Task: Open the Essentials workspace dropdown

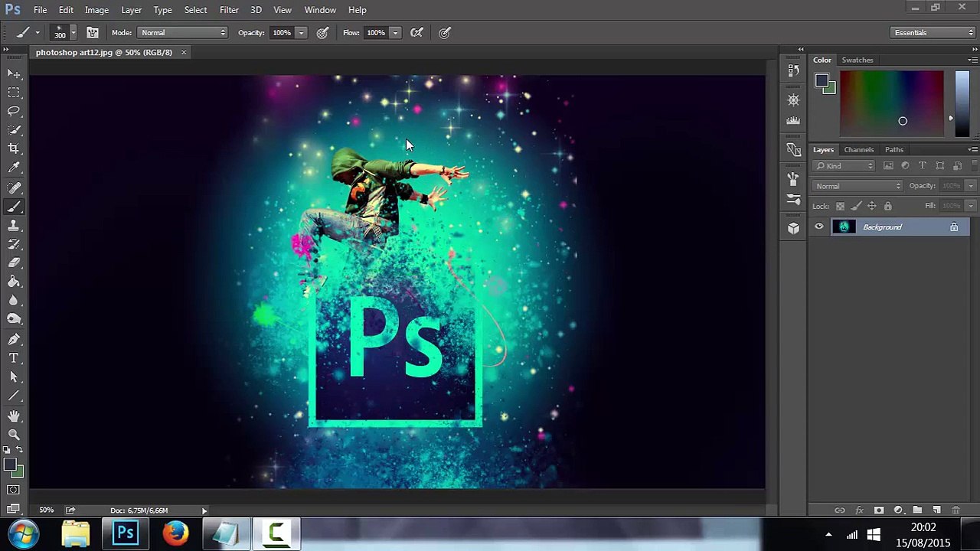Action: point(933,32)
